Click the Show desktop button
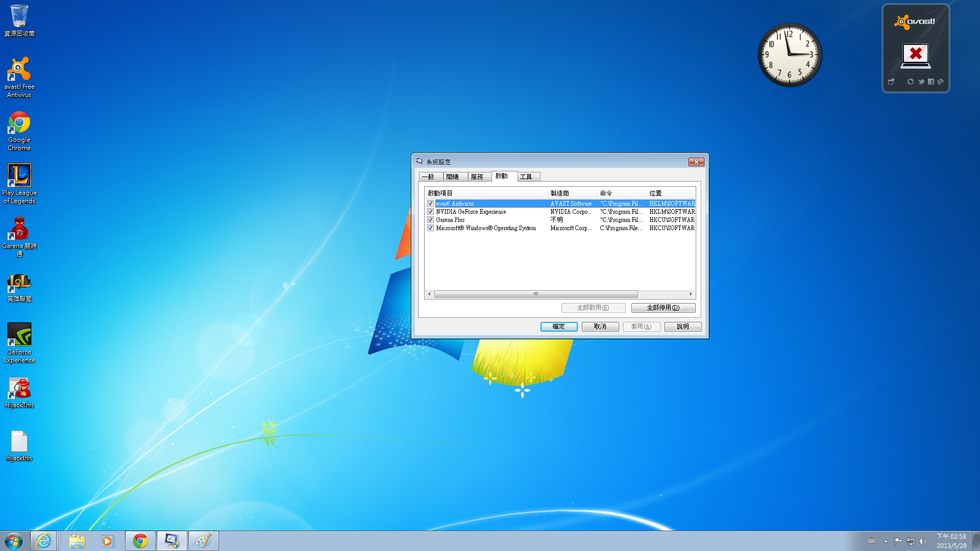 click(x=976, y=541)
